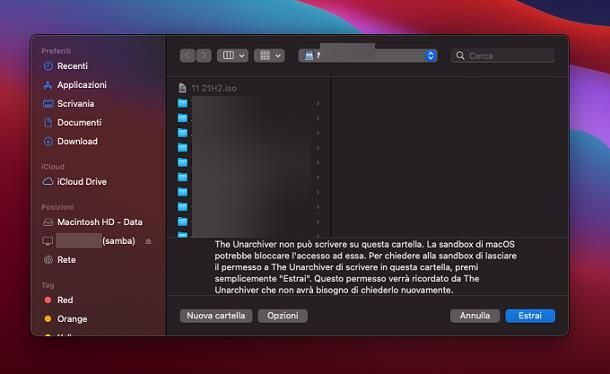Click Annulla to cancel
610x374 pixels.
point(475,316)
